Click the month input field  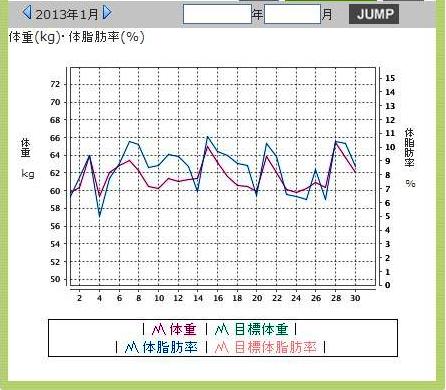(292, 14)
